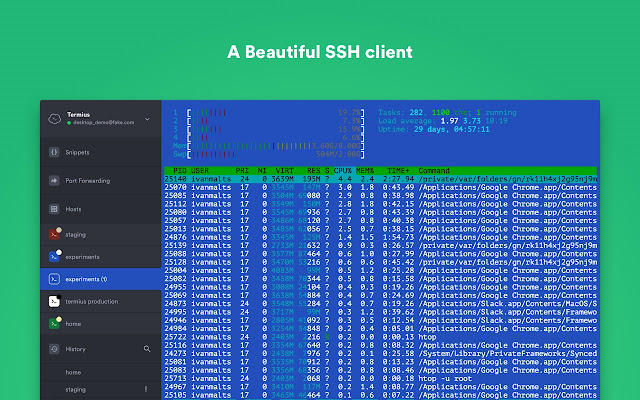Click the red staging terminal icon
Image resolution: width=640 pixels, height=400 pixels.
coord(54,234)
